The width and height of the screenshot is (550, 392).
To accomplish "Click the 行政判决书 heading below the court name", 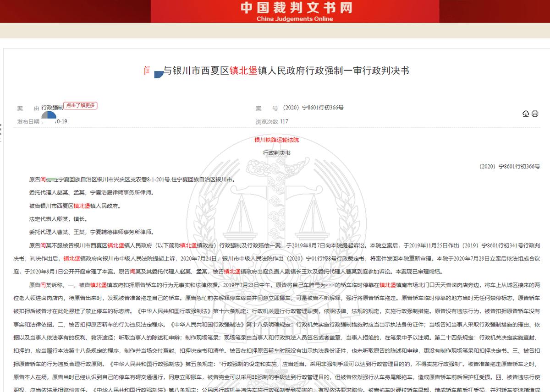I will click(276, 153).
